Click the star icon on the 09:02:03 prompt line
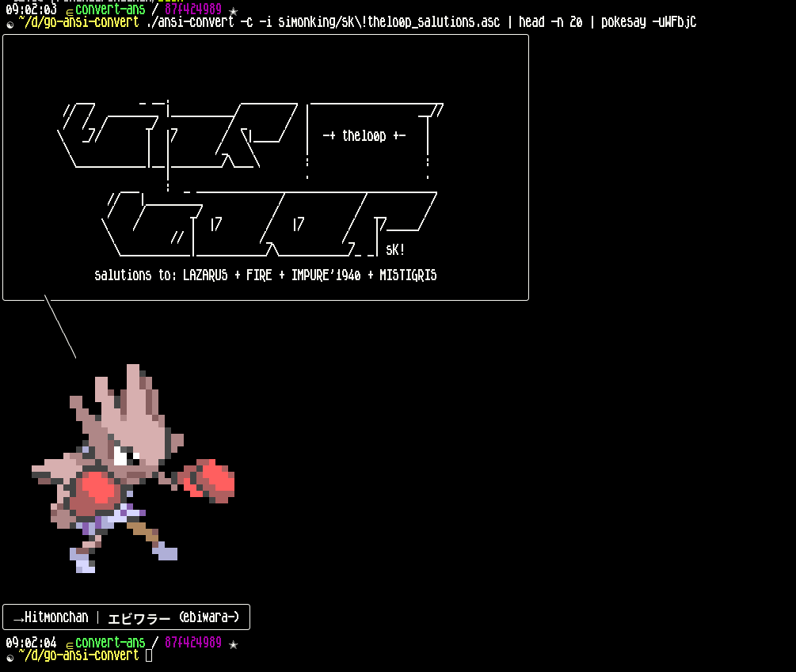 pos(233,10)
